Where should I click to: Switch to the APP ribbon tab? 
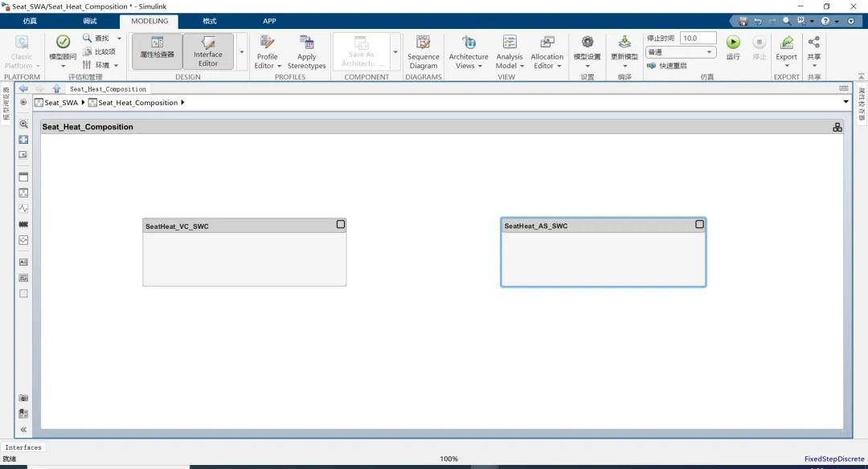point(269,21)
